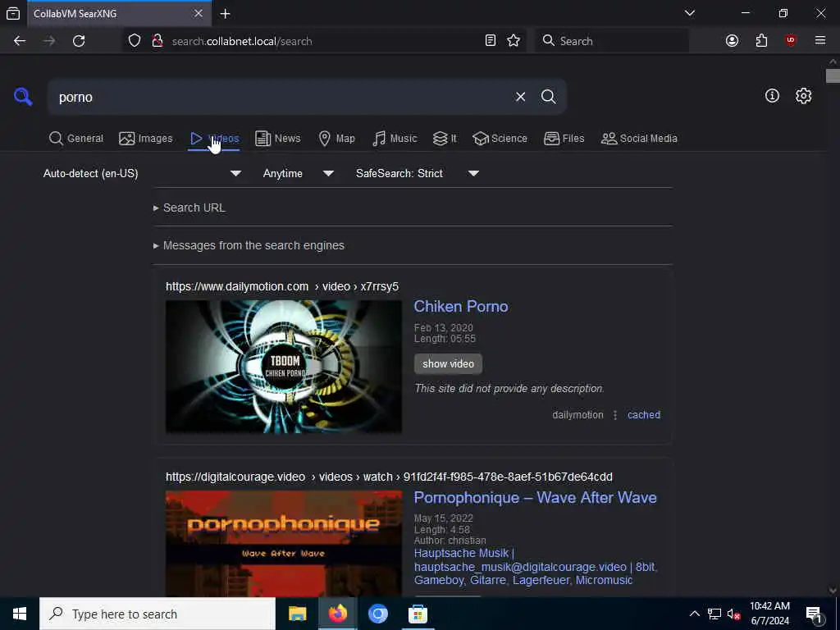The image size is (840, 630).
Task: Switch to the News tab
Action: tap(277, 138)
